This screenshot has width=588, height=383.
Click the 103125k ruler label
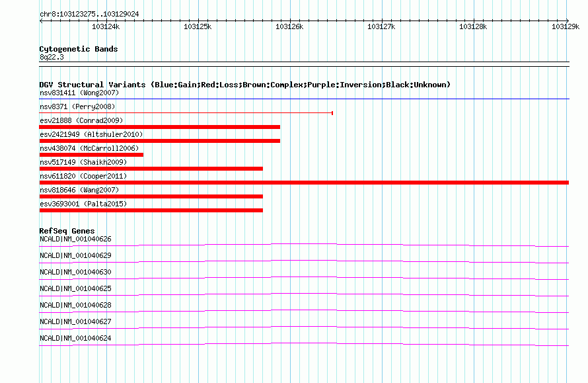(x=198, y=26)
